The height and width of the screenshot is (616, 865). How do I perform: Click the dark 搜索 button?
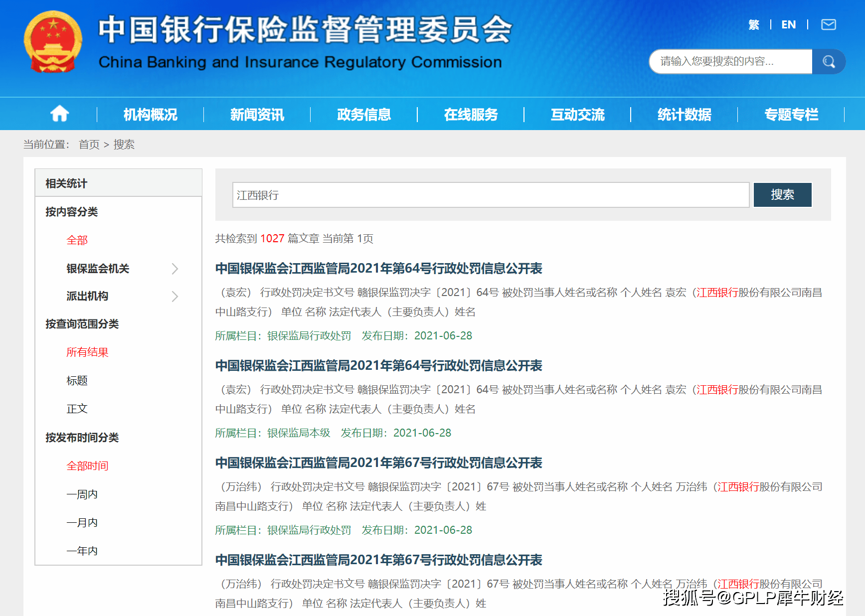pos(782,195)
